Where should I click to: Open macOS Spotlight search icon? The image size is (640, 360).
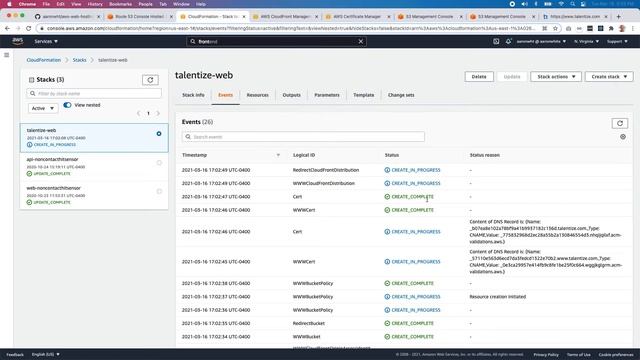[x=573, y=4]
